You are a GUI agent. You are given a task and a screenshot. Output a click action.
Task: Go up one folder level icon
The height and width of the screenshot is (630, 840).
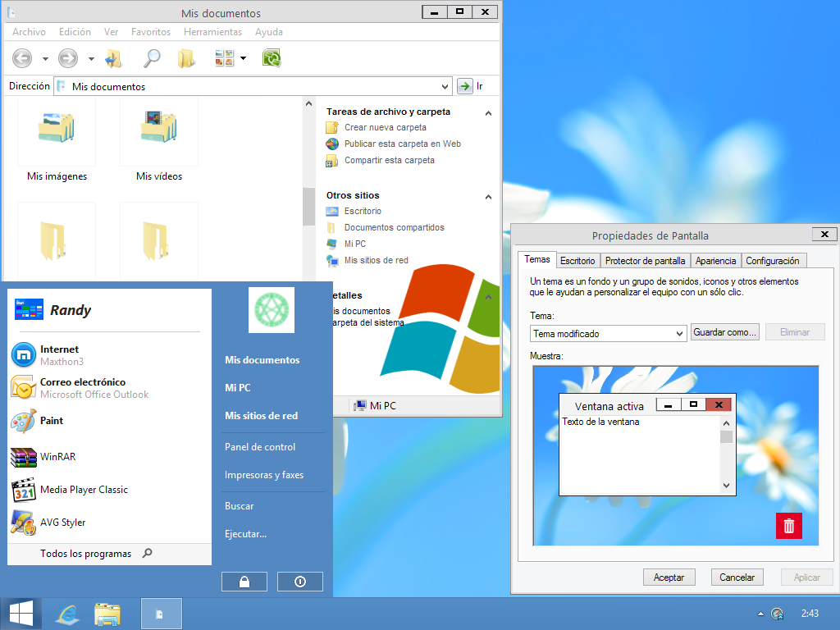(113, 58)
